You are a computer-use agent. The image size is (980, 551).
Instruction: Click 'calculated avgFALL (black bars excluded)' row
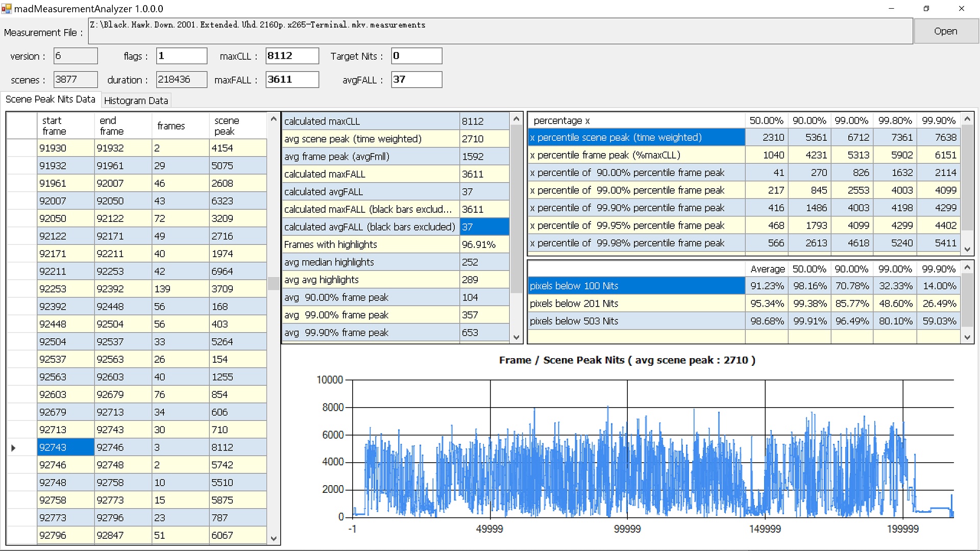(396, 227)
